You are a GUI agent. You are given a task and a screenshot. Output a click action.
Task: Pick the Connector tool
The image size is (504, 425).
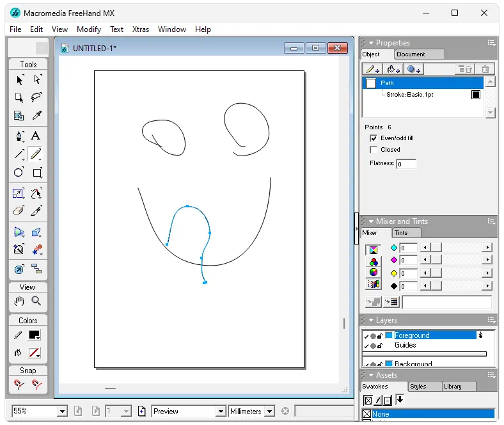point(36,268)
